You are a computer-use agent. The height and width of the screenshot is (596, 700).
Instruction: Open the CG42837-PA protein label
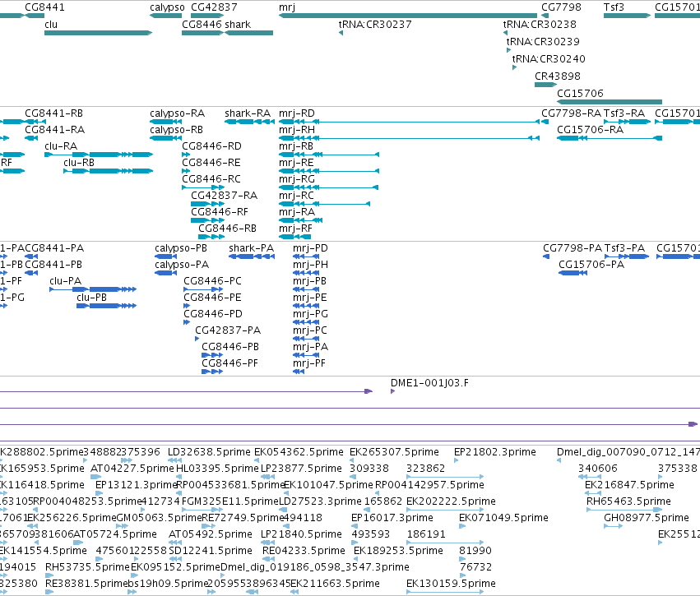228,330
